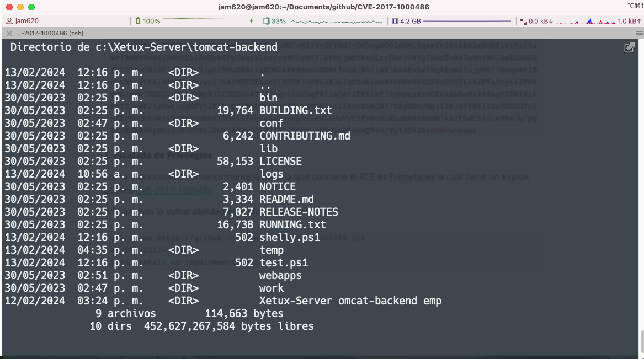Click the '10:56 a. m.' timestamp
Screen dimensions: 644x359
tap(110, 174)
